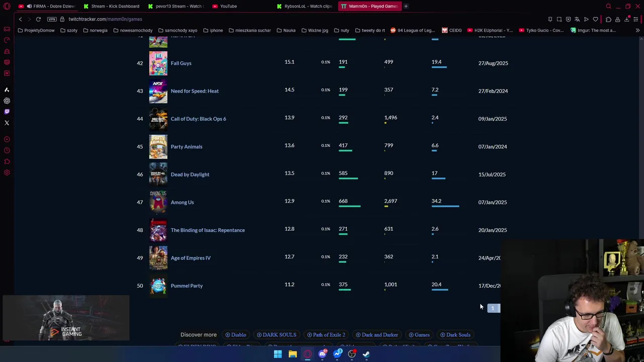
Task: Open the nowesamochody bookmark folder
Action: click(x=133, y=30)
